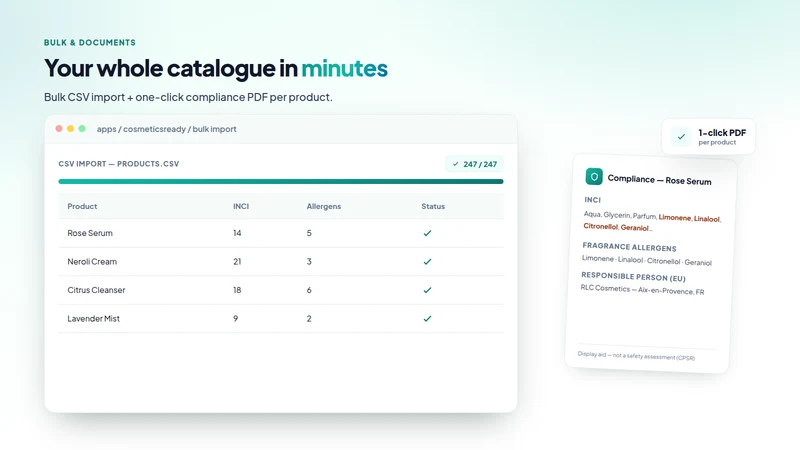
Task: Click the highlighted Limonene allergen in INCI list
Action: tap(674, 217)
